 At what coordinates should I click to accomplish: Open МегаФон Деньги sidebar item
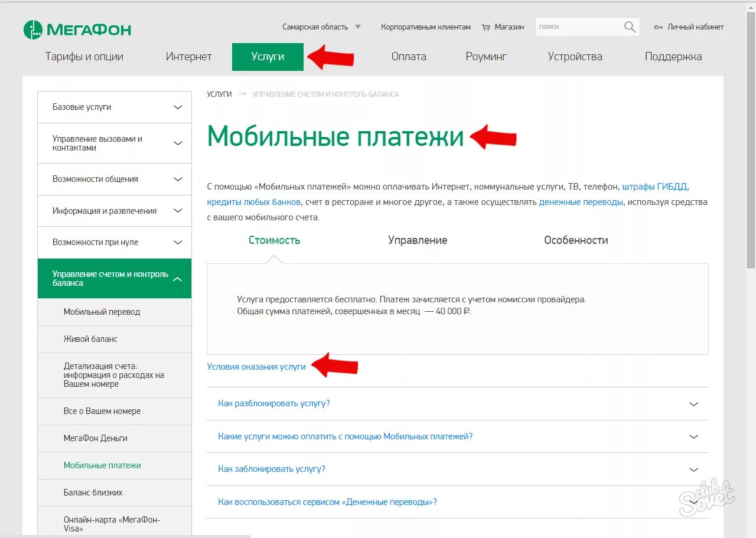point(115,438)
